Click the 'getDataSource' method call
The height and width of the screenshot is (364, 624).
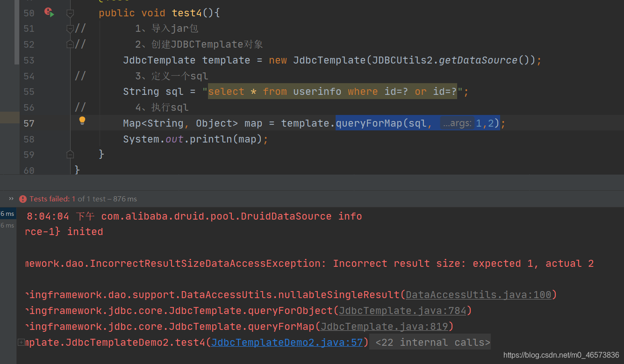coord(478,60)
